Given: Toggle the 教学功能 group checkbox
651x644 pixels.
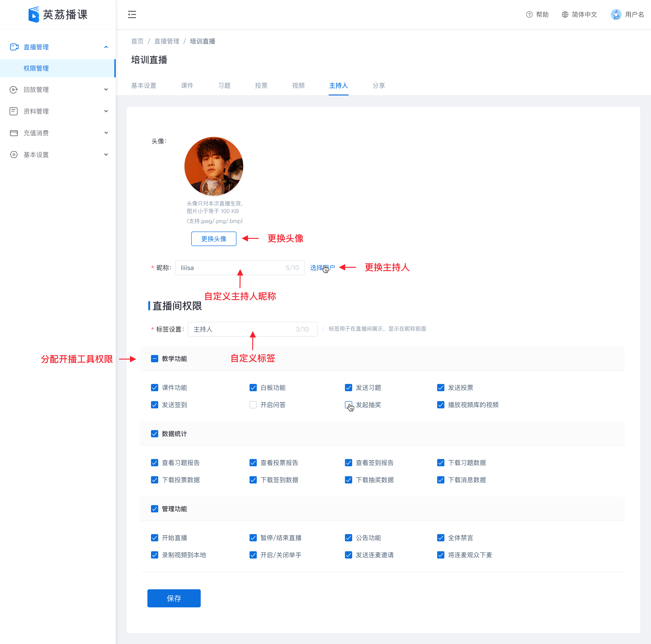Looking at the screenshot, I should click(x=155, y=359).
